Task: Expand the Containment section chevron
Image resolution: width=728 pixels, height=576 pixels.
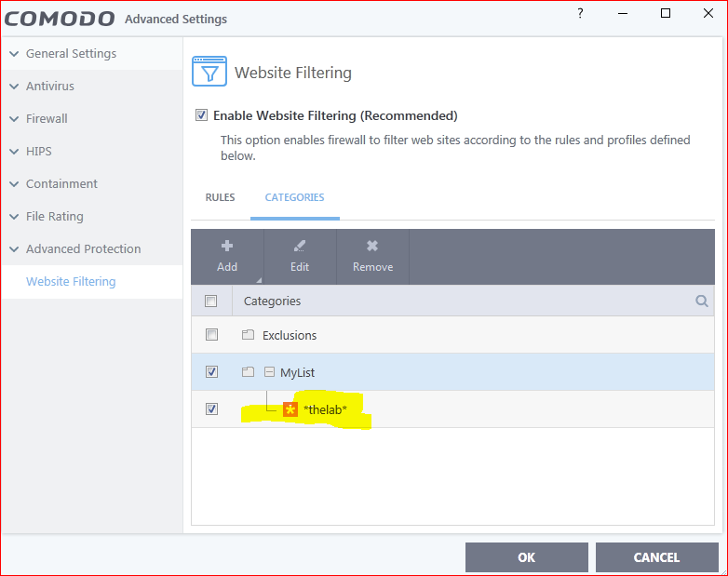Action: [x=14, y=184]
